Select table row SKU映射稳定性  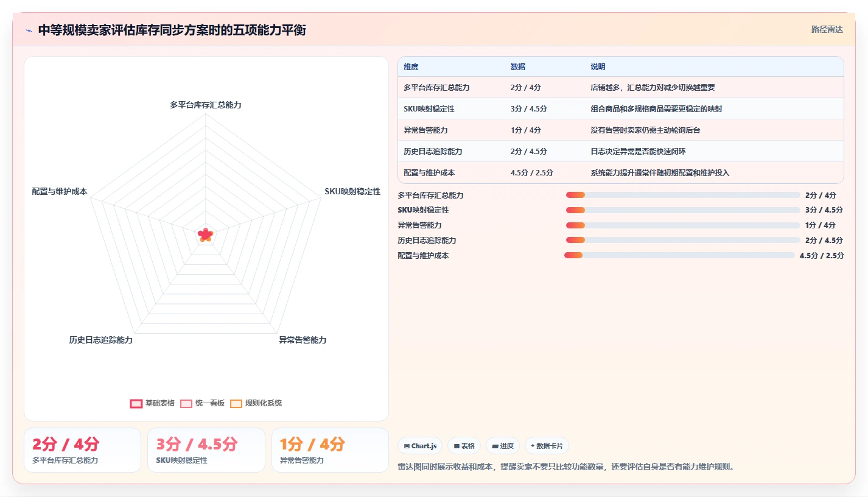tap(621, 109)
